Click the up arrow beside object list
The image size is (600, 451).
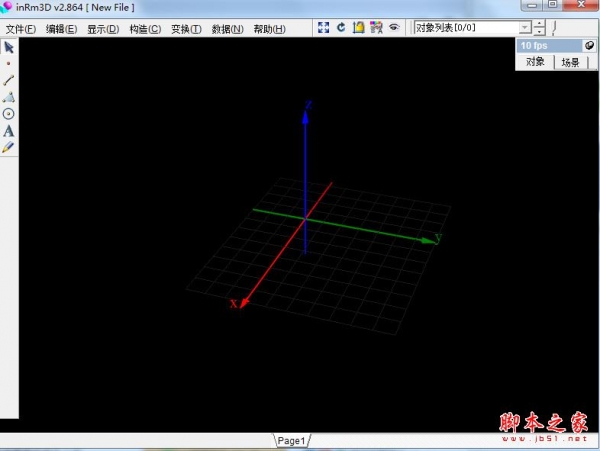(540, 24)
